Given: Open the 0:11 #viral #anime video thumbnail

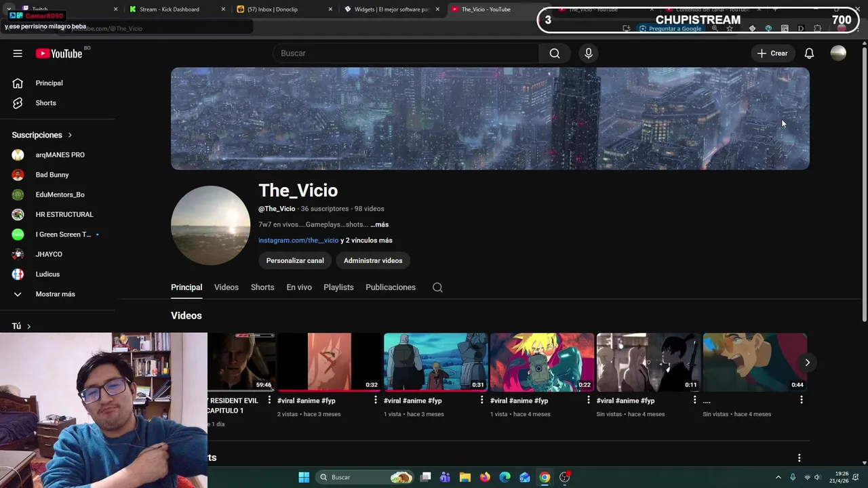Looking at the screenshot, I should tap(648, 362).
